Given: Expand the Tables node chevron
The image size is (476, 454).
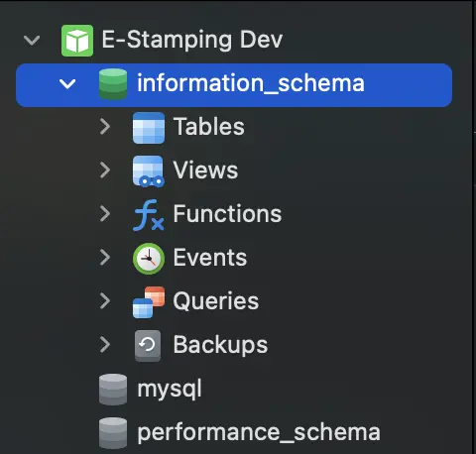Looking at the screenshot, I should [x=105, y=127].
